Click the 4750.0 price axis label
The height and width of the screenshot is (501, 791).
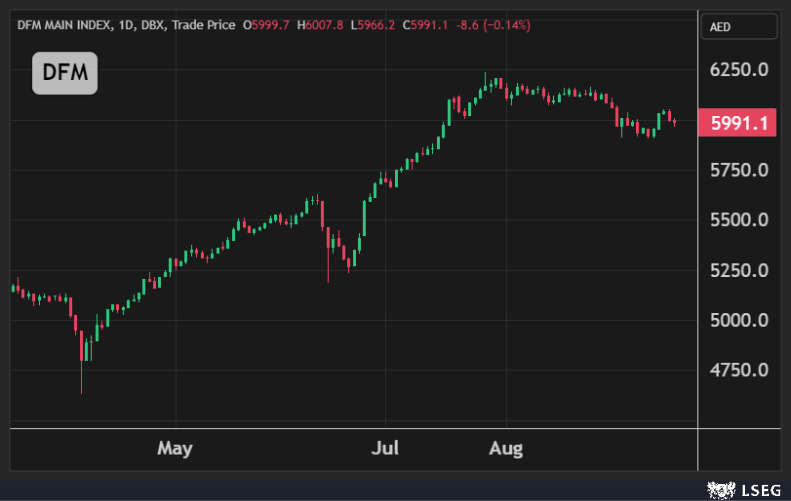coord(738,370)
